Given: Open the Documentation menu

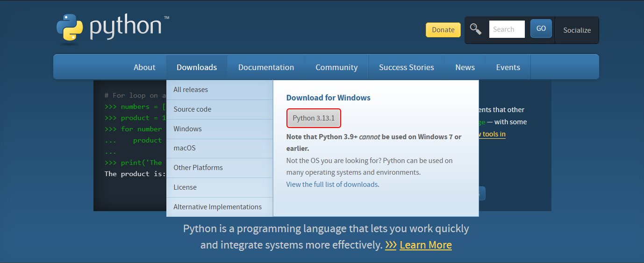Looking at the screenshot, I should (x=266, y=67).
